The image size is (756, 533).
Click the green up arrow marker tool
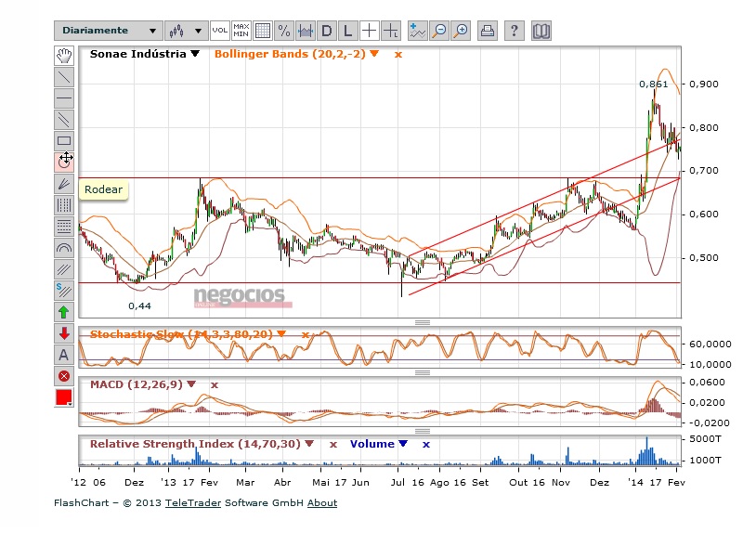click(64, 312)
